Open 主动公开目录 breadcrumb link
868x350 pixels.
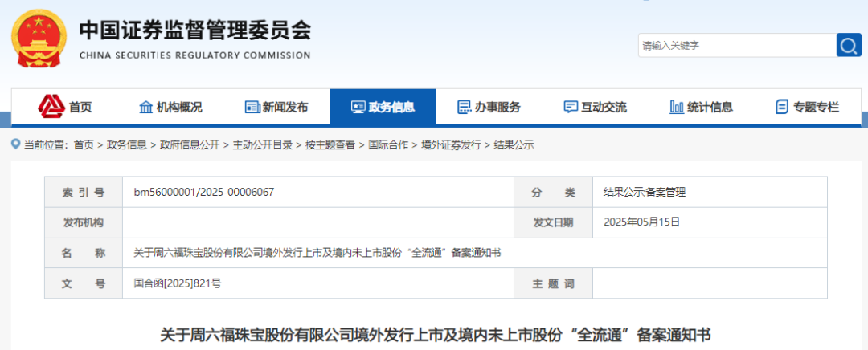[262, 144]
